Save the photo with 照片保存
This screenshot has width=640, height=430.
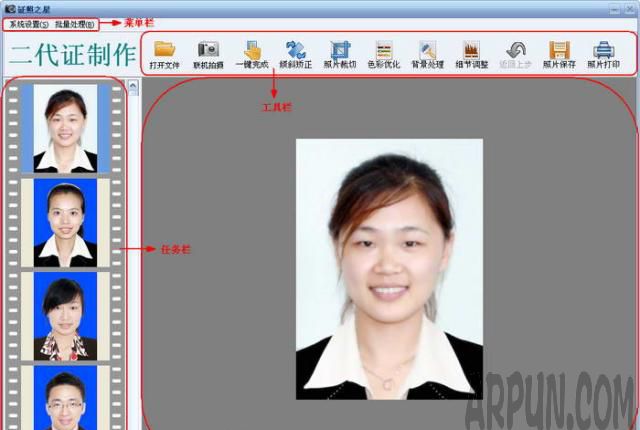(x=559, y=53)
